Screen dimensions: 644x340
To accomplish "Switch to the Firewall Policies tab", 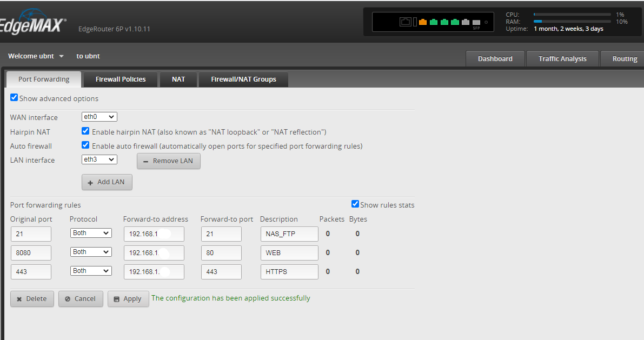I will [x=121, y=79].
